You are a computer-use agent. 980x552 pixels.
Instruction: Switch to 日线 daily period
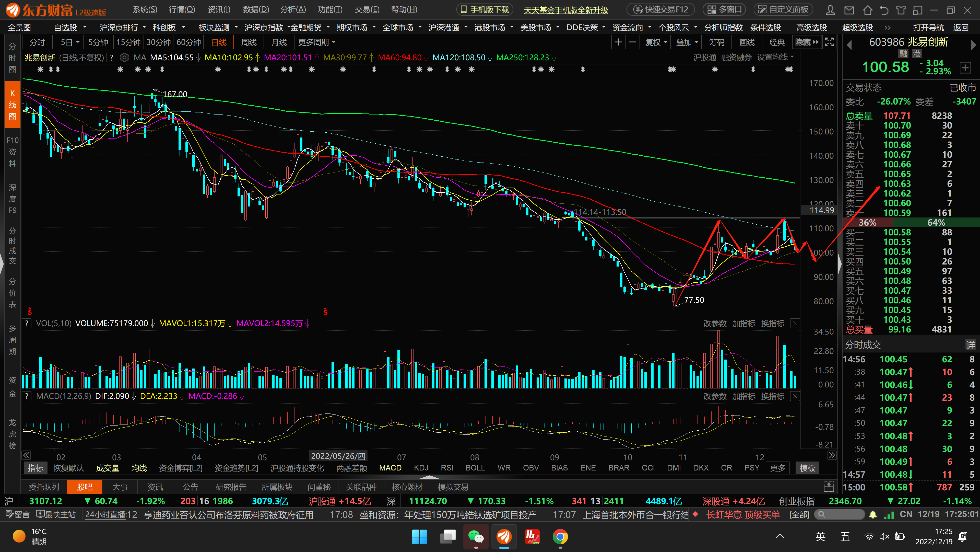[x=219, y=42]
